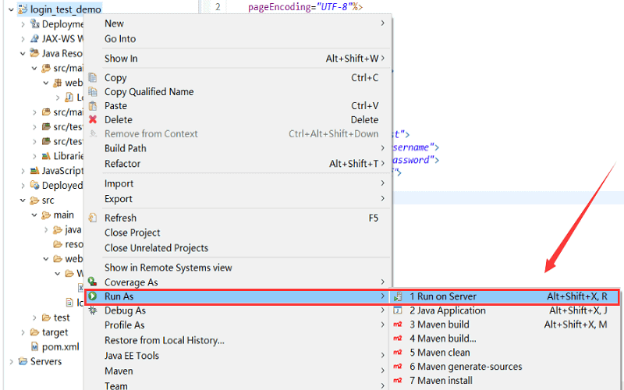Viewport: 624px width, 390px height.
Task: Click the m2 icon next to Maven install
Action: (398, 380)
